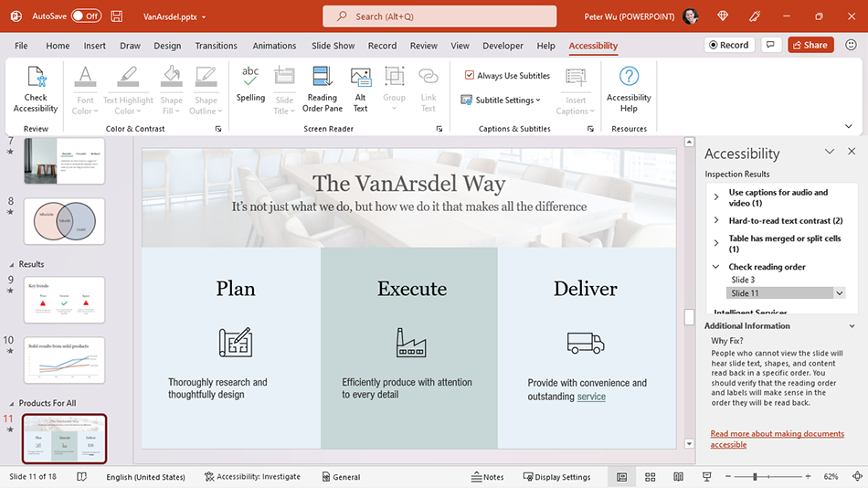
Task: Choose the Shape Outline tool
Action: (206, 90)
